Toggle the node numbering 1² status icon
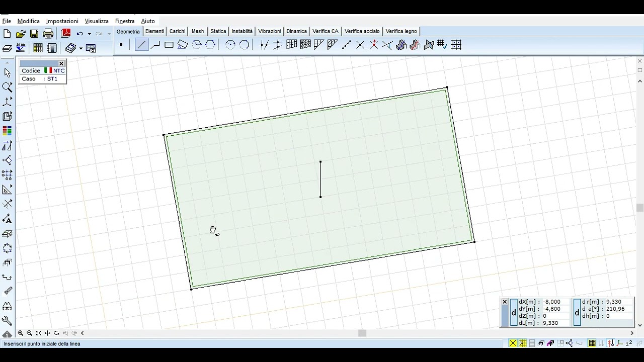Viewport: 644px width, 362px height. pyautogui.click(x=629, y=343)
